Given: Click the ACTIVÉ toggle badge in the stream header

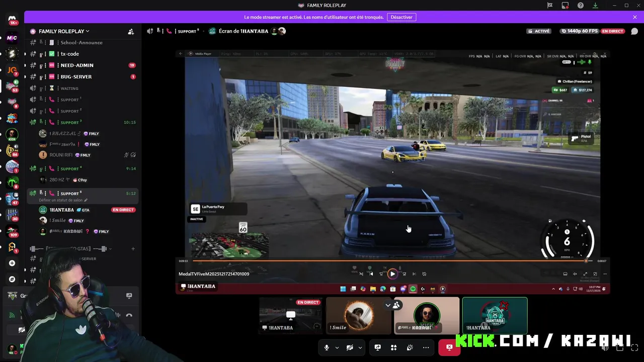Looking at the screenshot, I should point(538,31).
